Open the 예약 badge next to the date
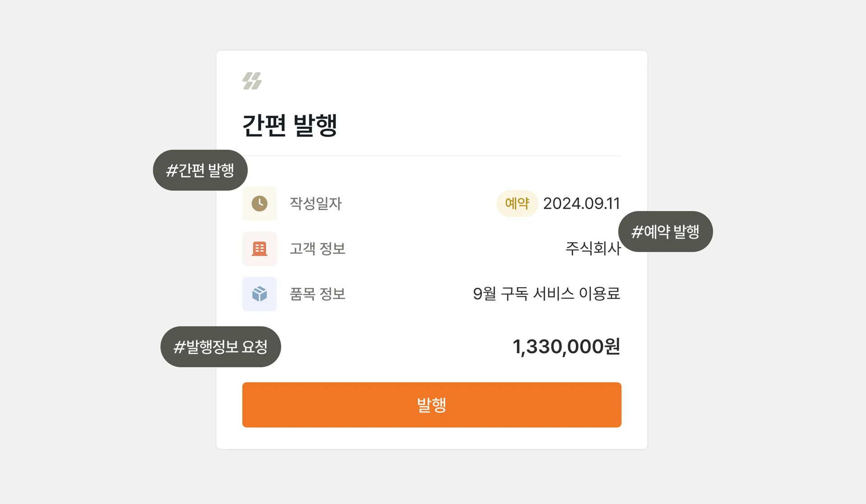The image size is (866, 504). [x=517, y=203]
